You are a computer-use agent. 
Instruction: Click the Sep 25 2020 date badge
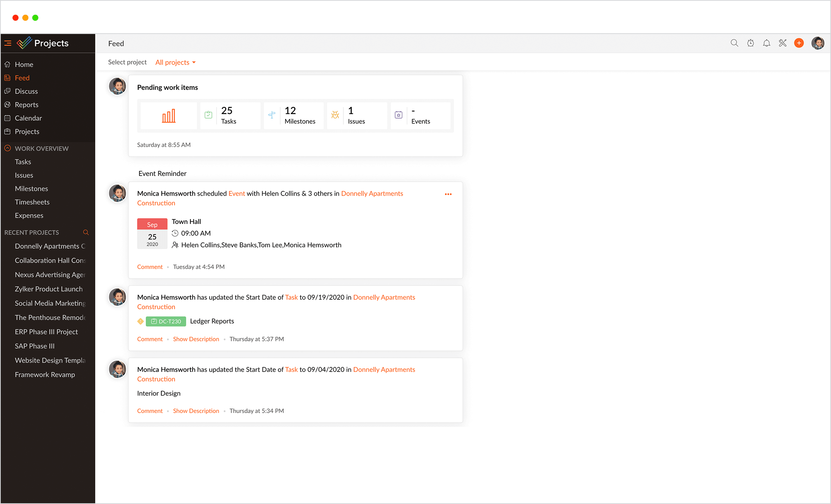click(x=152, y=234)
